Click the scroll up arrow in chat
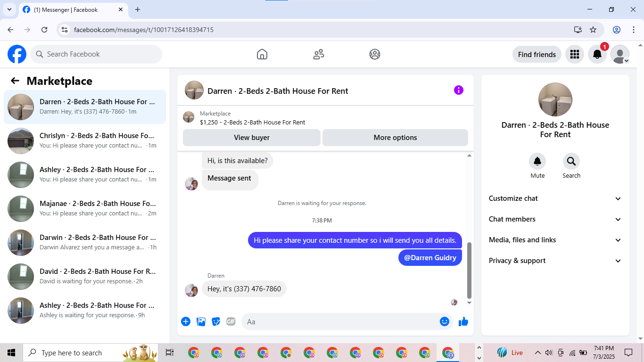 coord(469,155)
